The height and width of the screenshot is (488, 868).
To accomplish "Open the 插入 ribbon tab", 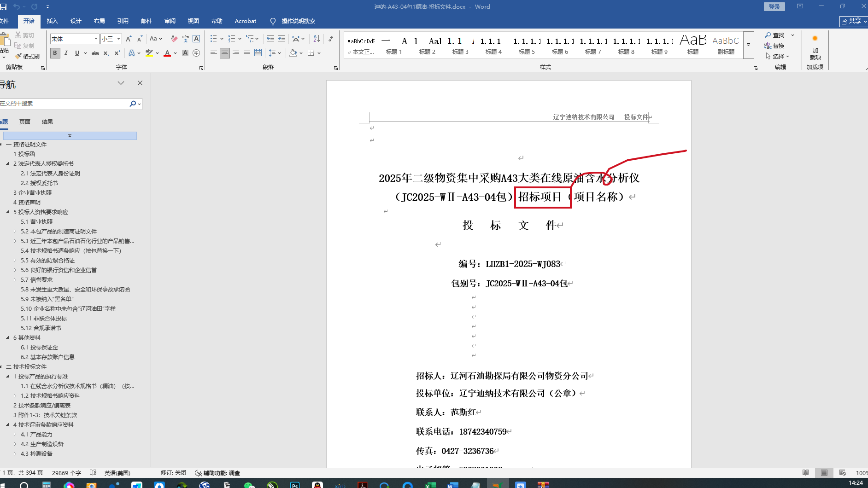I will tap(53, 21).
